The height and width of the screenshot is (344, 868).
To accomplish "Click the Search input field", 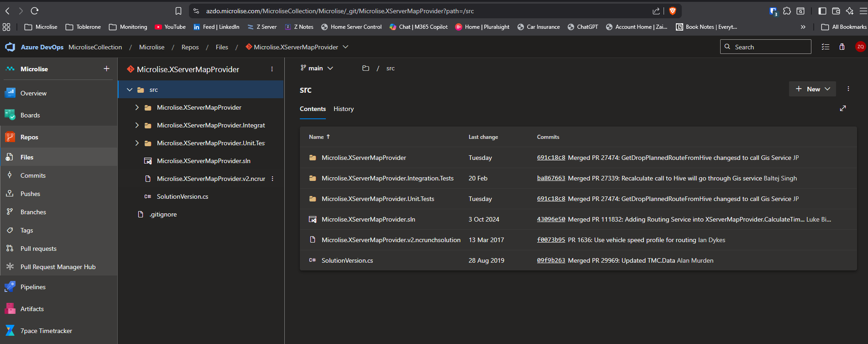I will pos(765,47).
